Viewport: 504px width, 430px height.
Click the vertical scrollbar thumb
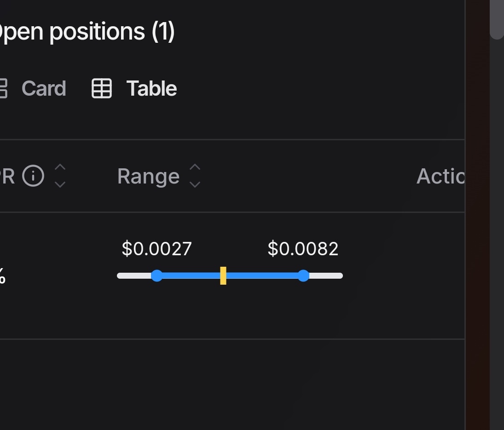(497, 19)
